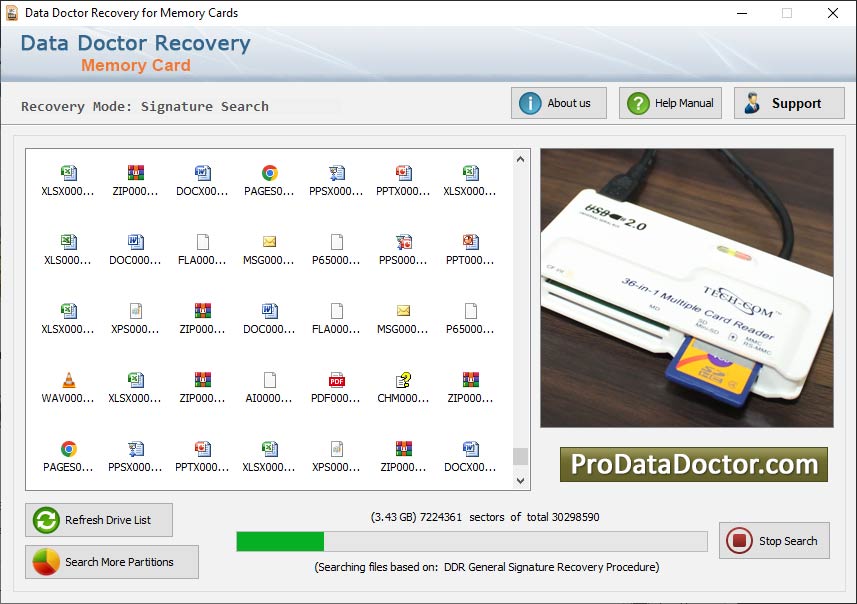Contact Support via the Support button
Screen dimensions: 857x604
(790, 102)
